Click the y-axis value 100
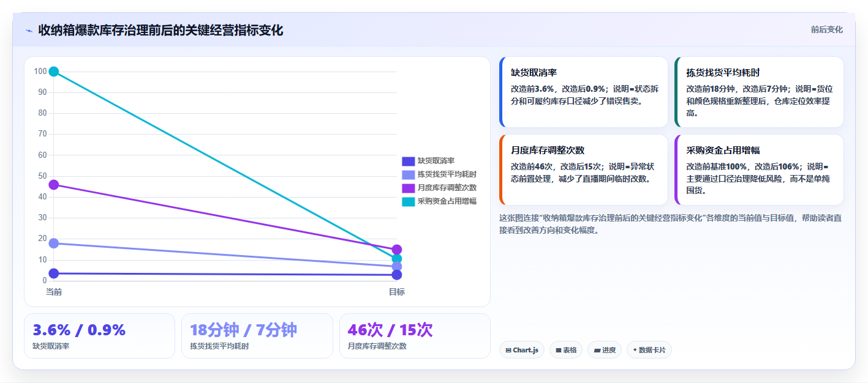Image resolution: width=868 pixels, height=383 pixels. coord(40,72)
